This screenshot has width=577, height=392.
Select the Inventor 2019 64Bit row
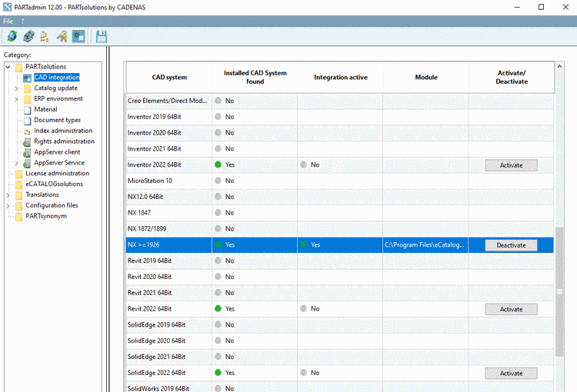[x=339, y=117]
